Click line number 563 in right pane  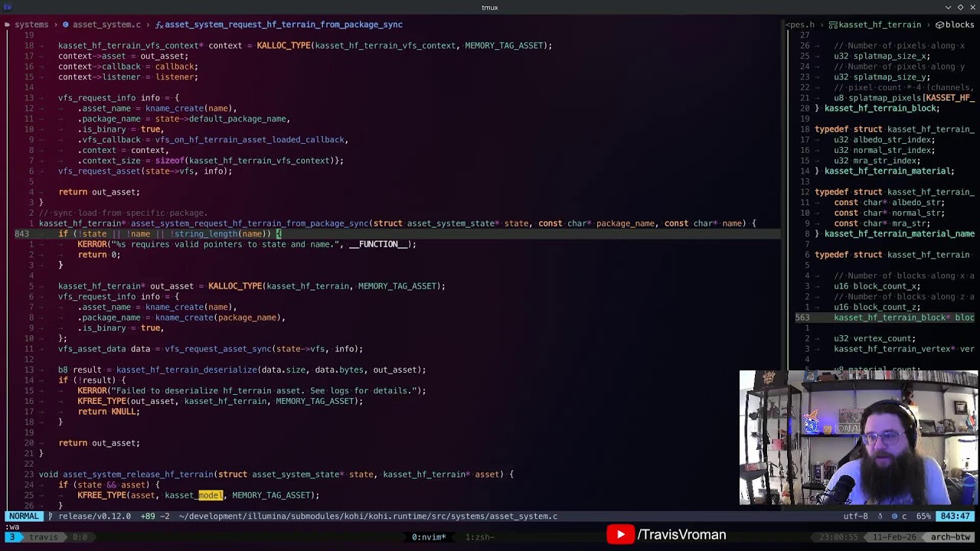point(802,318)
